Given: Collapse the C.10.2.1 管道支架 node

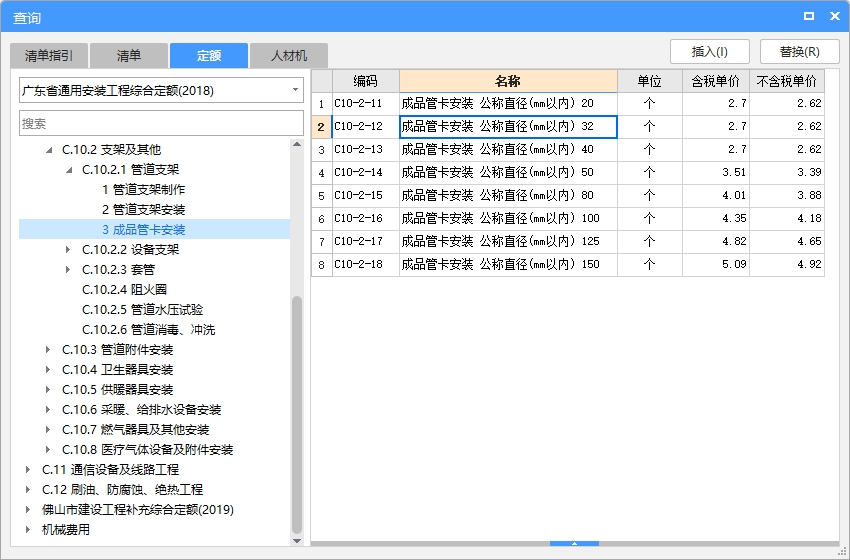Looking at the screenshot, I should [69, 170].
